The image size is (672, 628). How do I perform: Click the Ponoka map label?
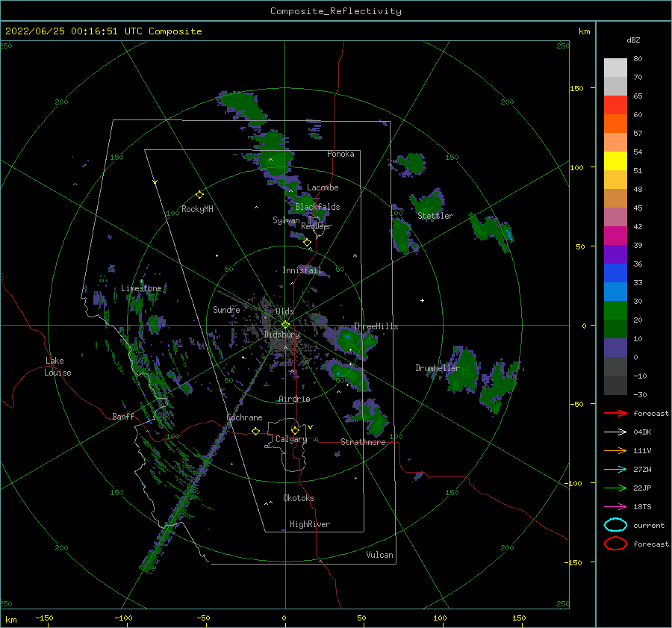click(x=340, y=154)
